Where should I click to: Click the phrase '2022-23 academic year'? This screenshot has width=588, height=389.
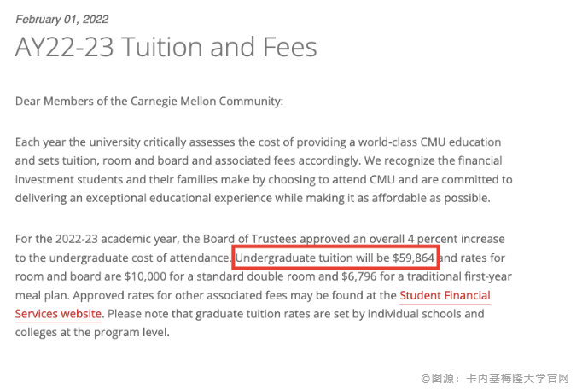tap(118, 239)
